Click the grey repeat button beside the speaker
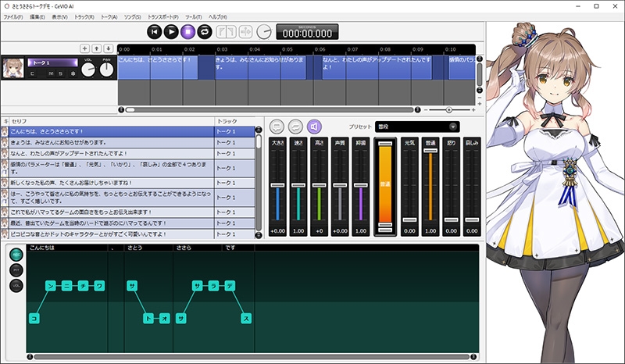Viewport: 625px width, 364px height. click(295, 127)
